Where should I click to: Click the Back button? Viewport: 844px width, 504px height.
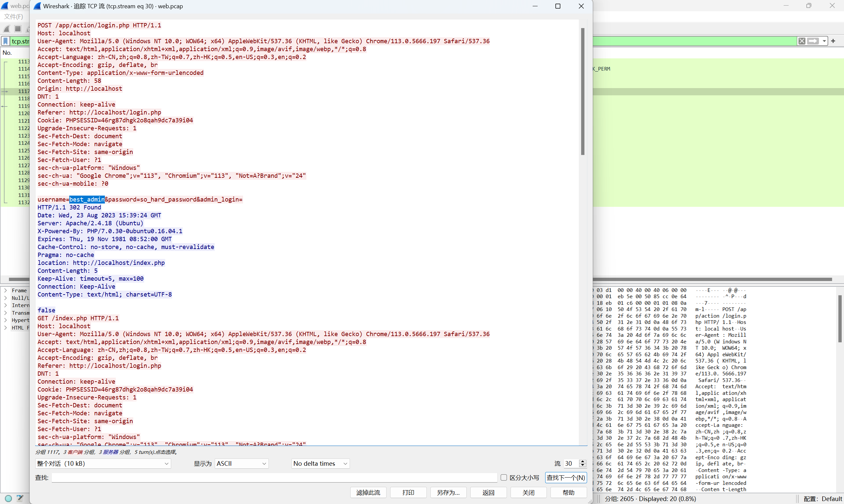pos(488,492)
